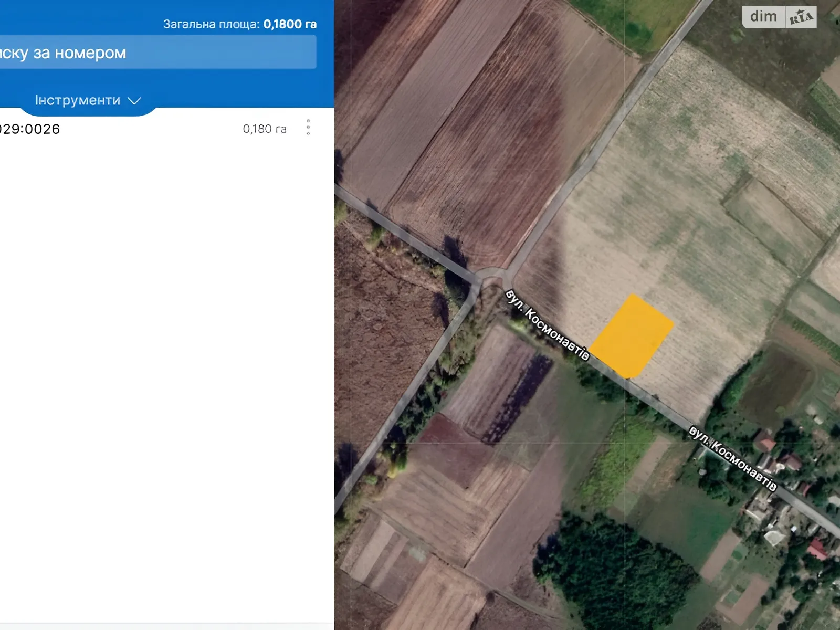This screenshot has width=840, height=630.
Task: Click the light green field beside the road
Action: point(617,462)
